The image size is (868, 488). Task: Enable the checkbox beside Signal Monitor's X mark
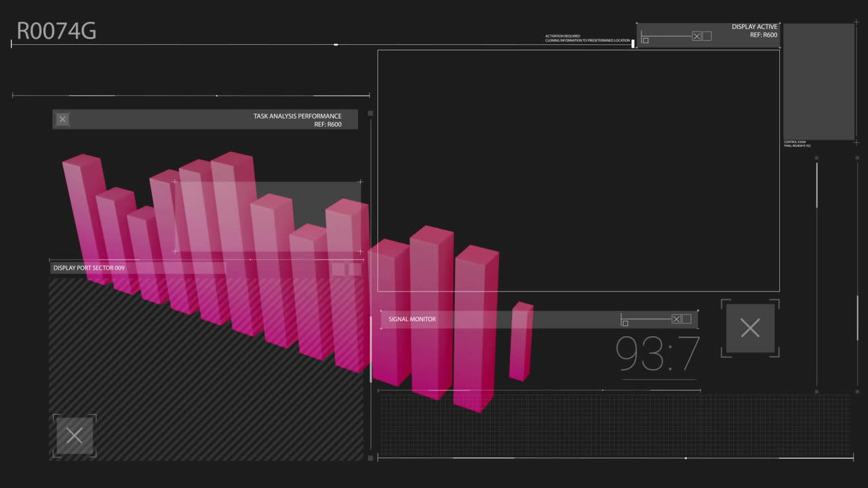point(686,319)
